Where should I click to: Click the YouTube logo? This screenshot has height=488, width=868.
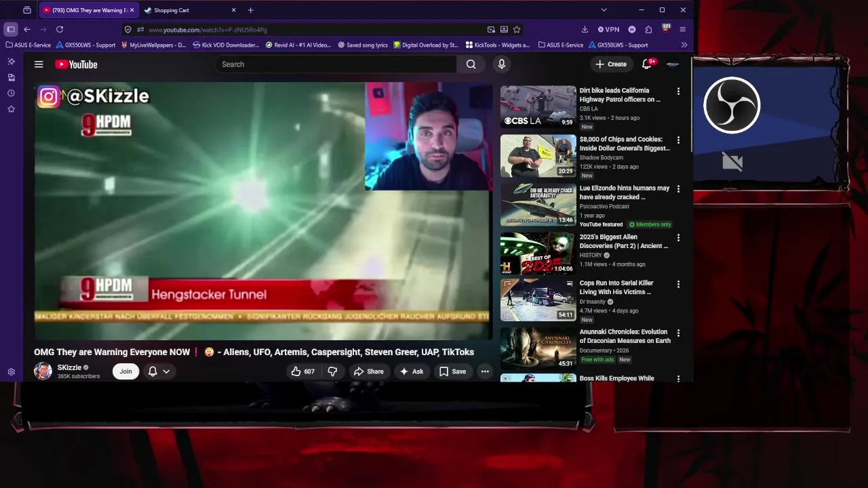(x=76, y=64)
